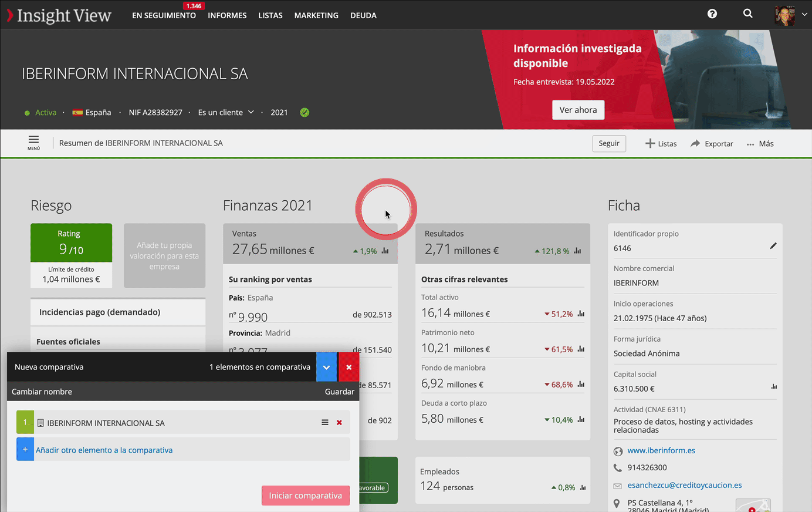Open INFORMES menu

tap(227, 15)
